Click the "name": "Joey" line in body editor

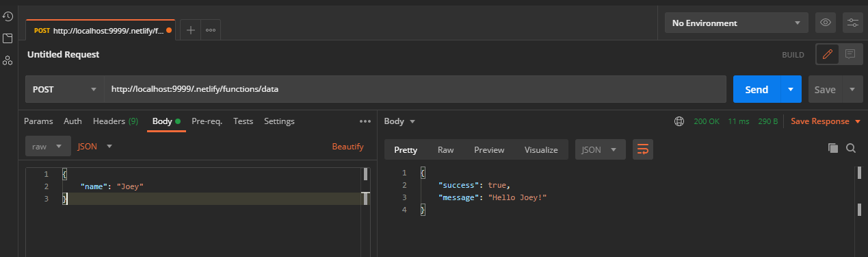pos(112,186)
